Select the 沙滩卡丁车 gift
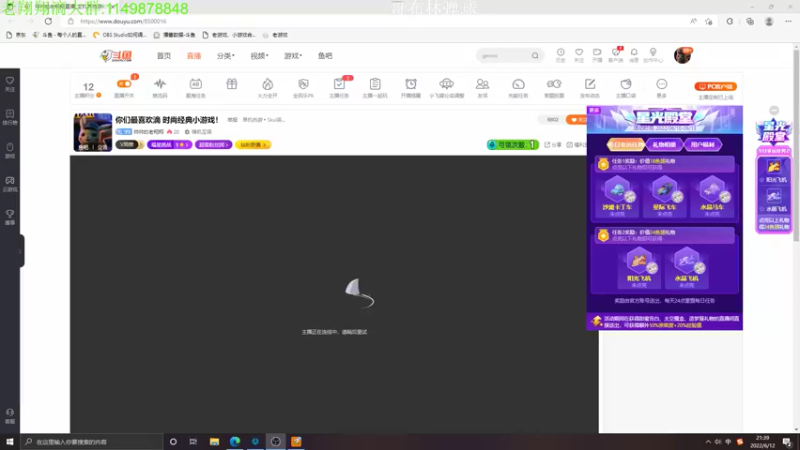 (x=617, y=195)
